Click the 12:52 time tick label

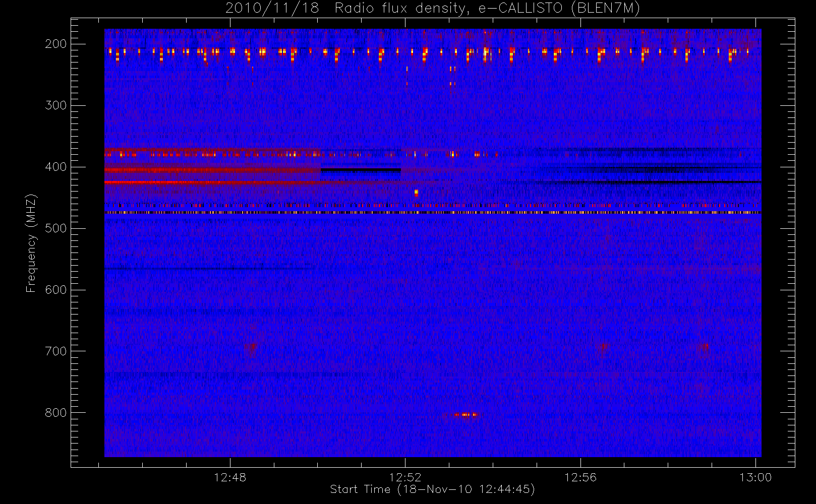coord(405,477)
